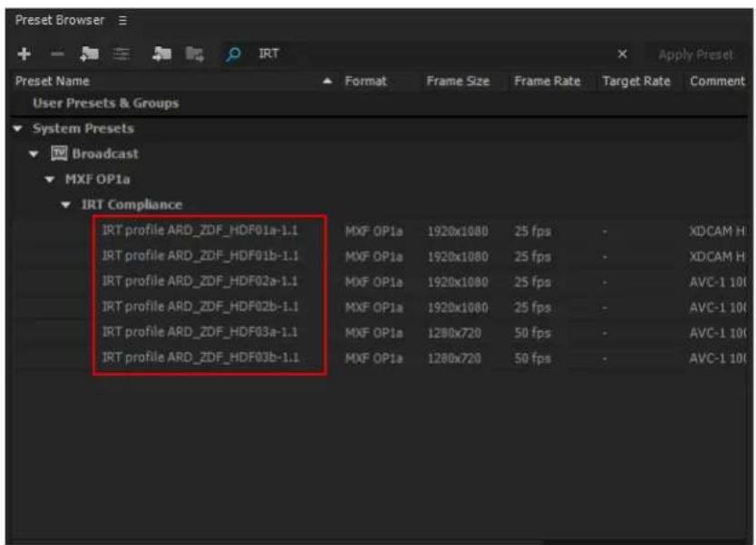
Task: Click the Broadcast TV icon
Action: (59, 154)
